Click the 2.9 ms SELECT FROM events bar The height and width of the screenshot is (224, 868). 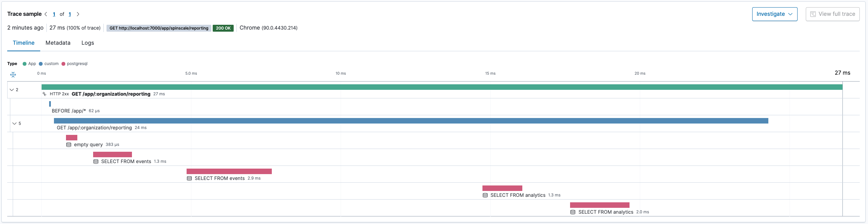[229, 171]
